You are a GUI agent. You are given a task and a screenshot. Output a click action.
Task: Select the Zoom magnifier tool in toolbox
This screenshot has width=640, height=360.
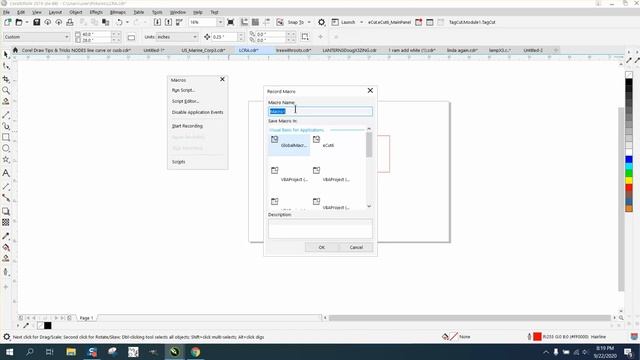click(6, 90)
